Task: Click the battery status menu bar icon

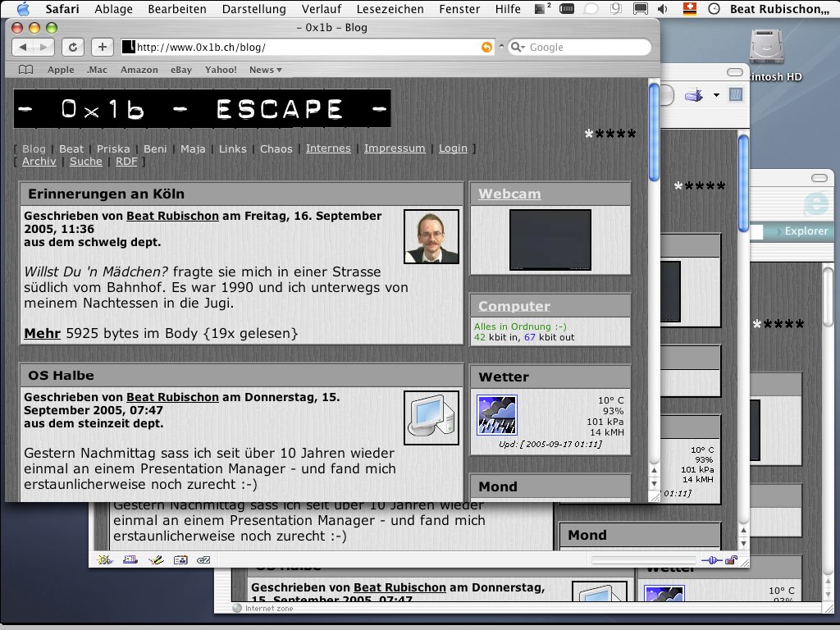Action: click(x=567, y=8)
